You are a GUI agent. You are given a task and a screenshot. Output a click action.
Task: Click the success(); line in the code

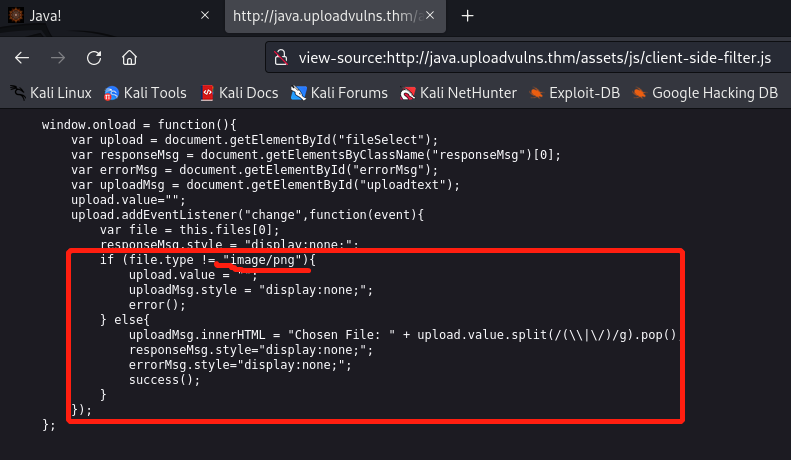(x=158, y=380)
